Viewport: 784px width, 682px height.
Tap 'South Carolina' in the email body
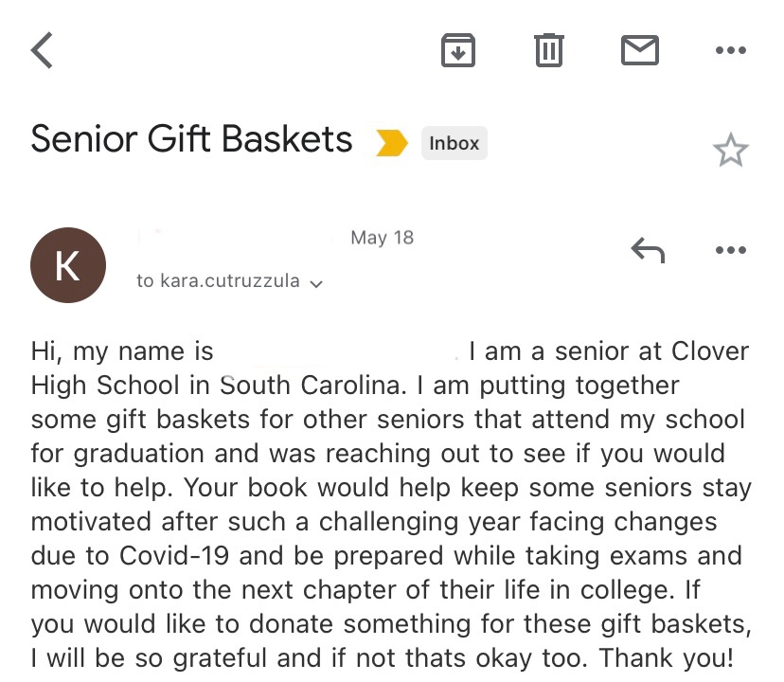(312, 386)
